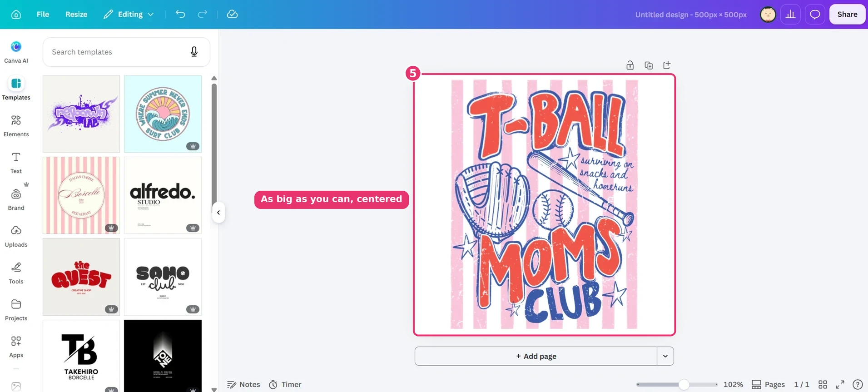Click the zoom slider handle
Screen dimensions: 868x392
(x=684, y=385)
